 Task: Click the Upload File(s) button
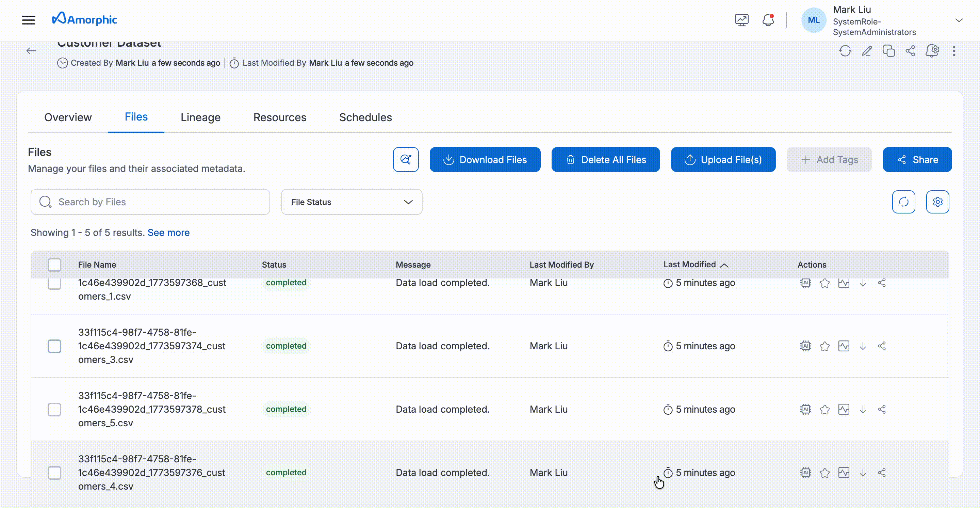[x=723, y=159]
